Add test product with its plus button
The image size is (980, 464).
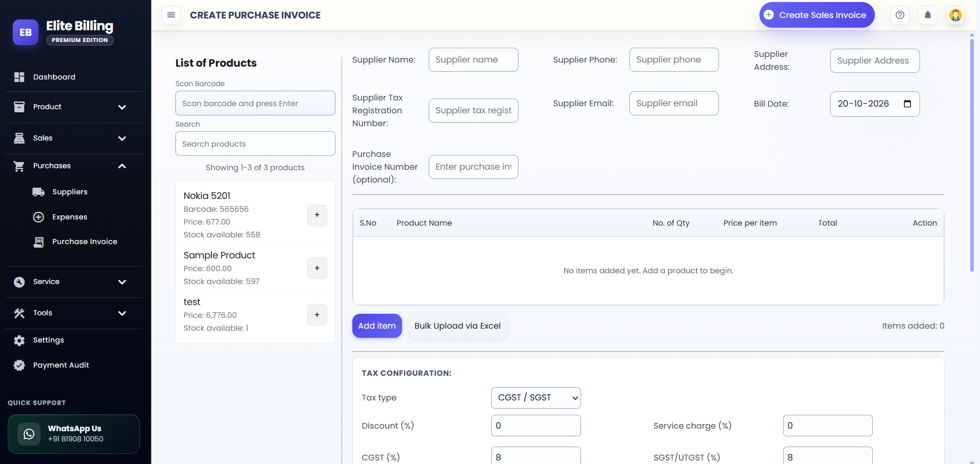point(317,315)
